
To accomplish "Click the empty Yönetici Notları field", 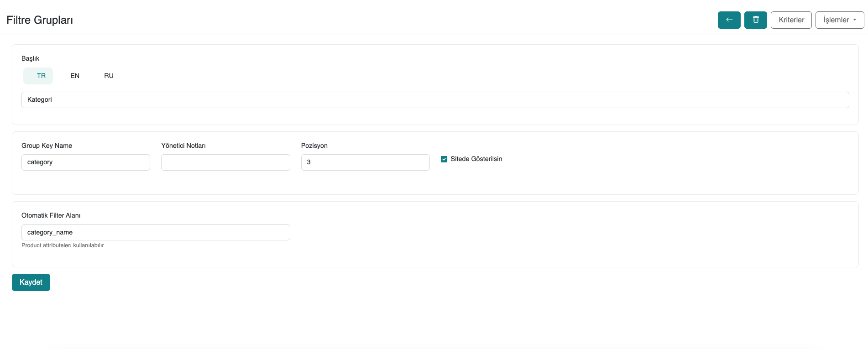I will [x=225, y=162].
